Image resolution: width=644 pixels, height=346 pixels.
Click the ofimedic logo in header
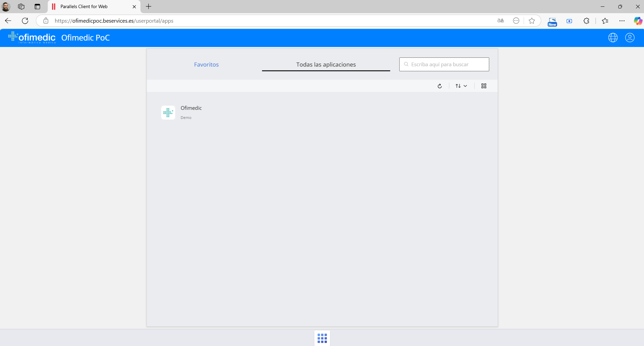[32, 38]
